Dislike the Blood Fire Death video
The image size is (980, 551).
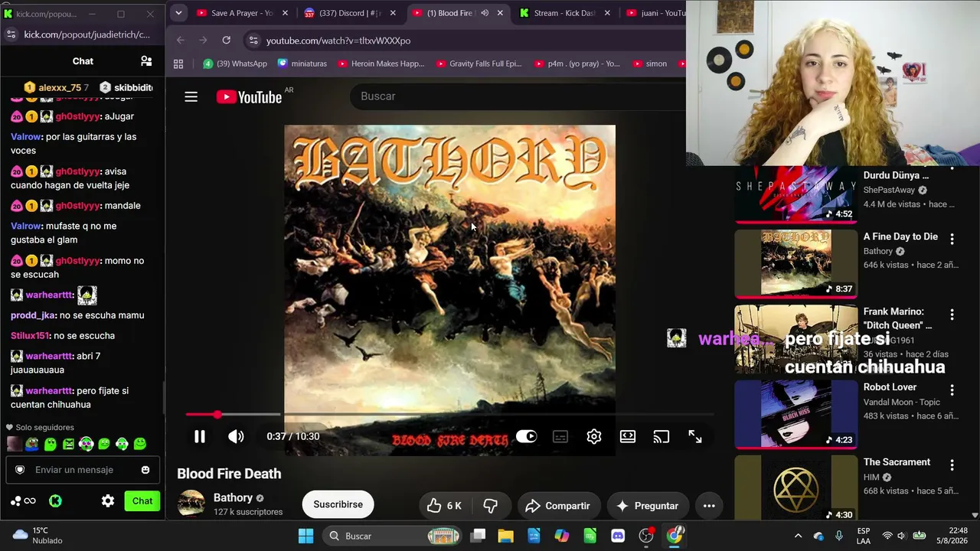(x=491, y=506)
